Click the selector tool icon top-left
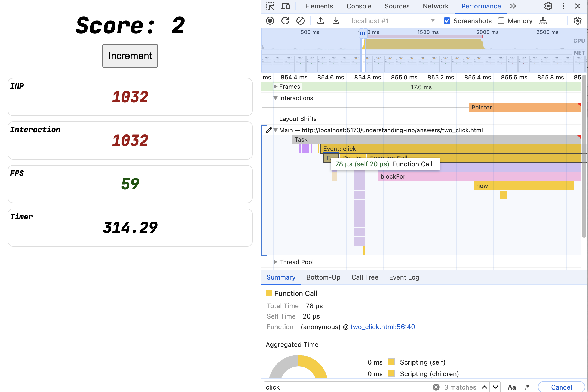The image size is (588, 392). coord(270,6)
